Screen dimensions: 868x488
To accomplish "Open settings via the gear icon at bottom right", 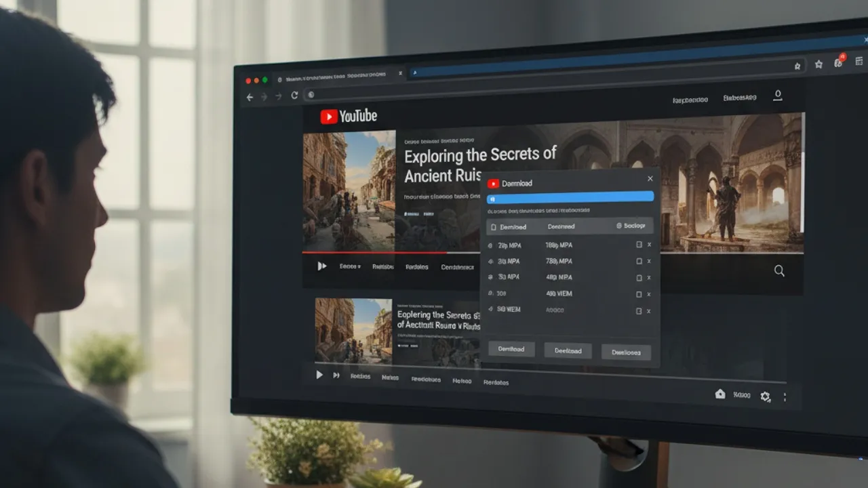I will pos(765,396).
